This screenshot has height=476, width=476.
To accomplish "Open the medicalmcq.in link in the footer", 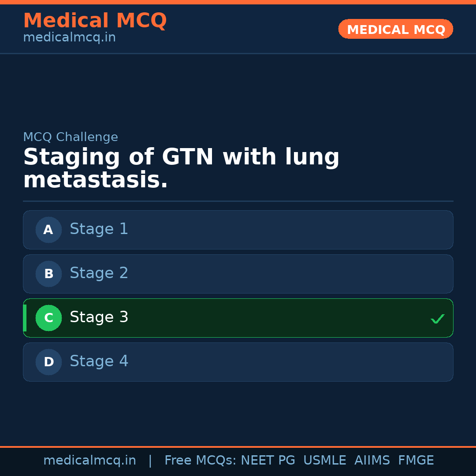I will point(90,460).
